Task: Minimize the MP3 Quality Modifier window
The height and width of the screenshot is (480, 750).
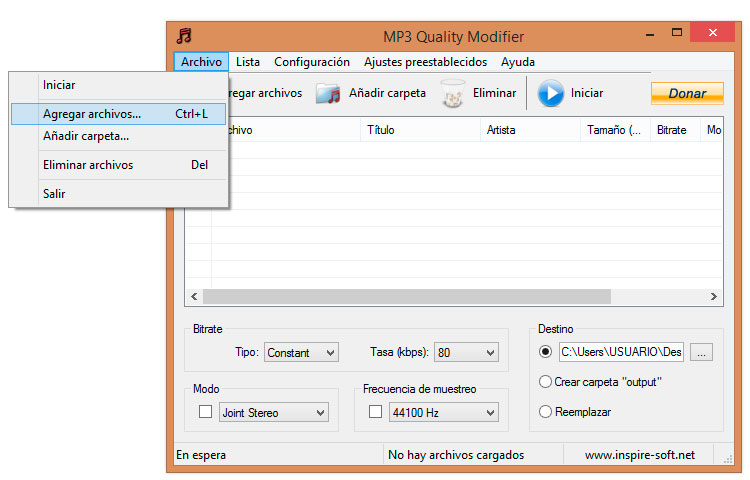Action: point(650,33)
